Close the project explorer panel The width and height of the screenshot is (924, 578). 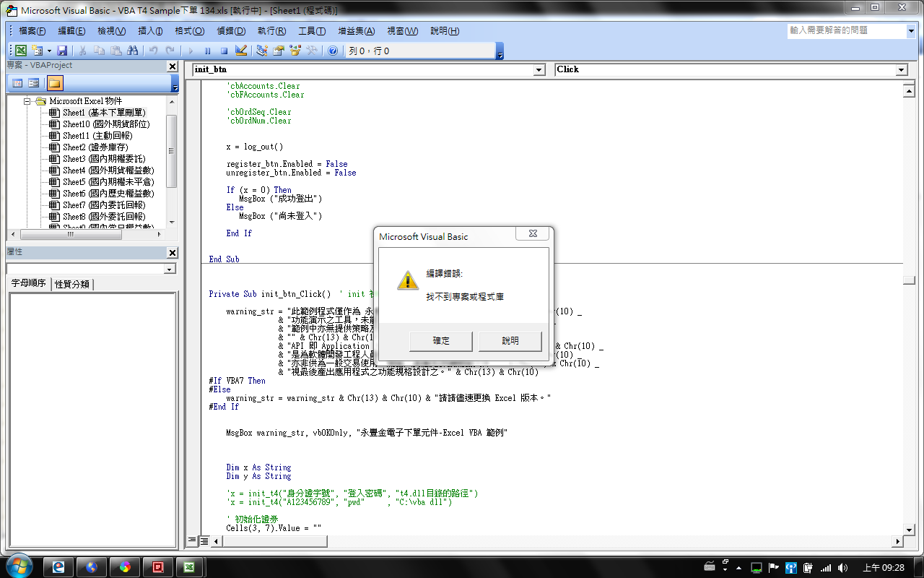point(172,66)
